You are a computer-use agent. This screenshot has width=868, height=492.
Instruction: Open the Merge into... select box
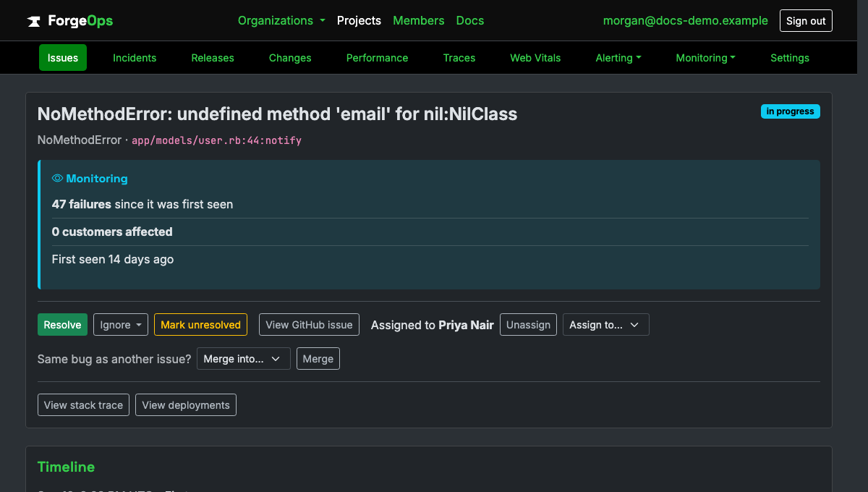coord(243,359)
